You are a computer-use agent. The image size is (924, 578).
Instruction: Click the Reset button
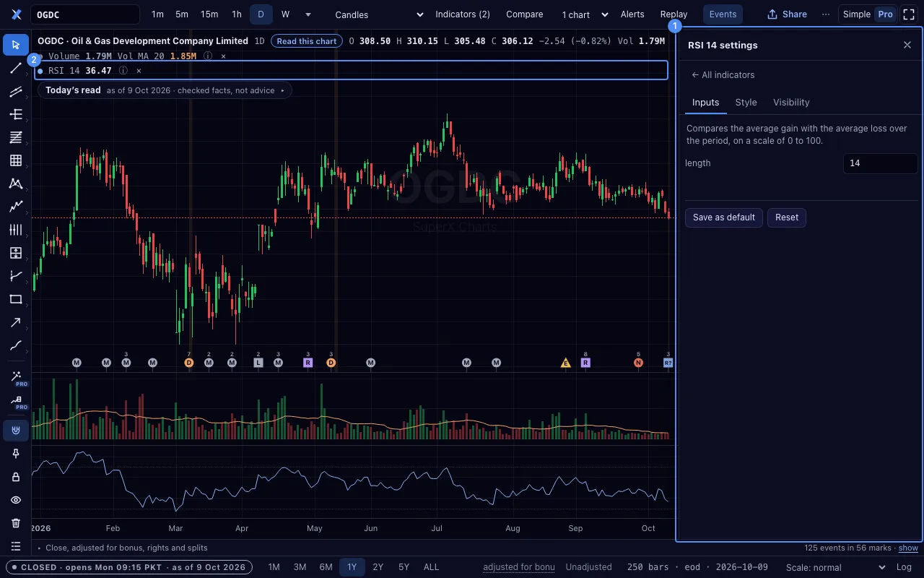[787, 217]
